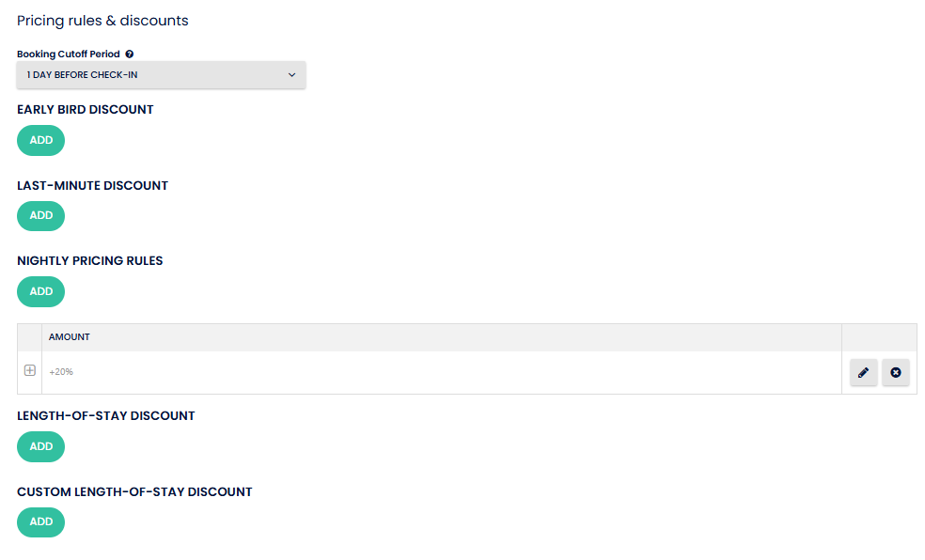The height and width of the screenshot is (560, 925).
Task: Add an Early Bird Discount
Action: 40,140
